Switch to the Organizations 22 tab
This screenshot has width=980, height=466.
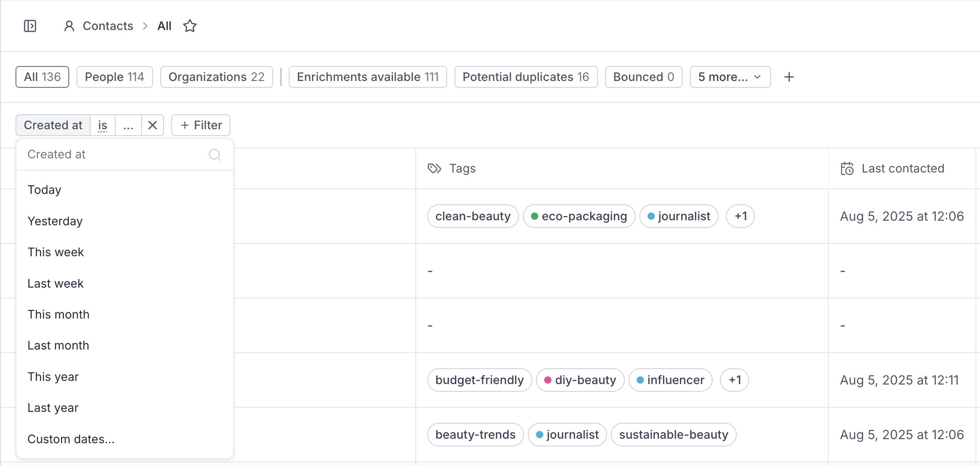click(216, 77)
